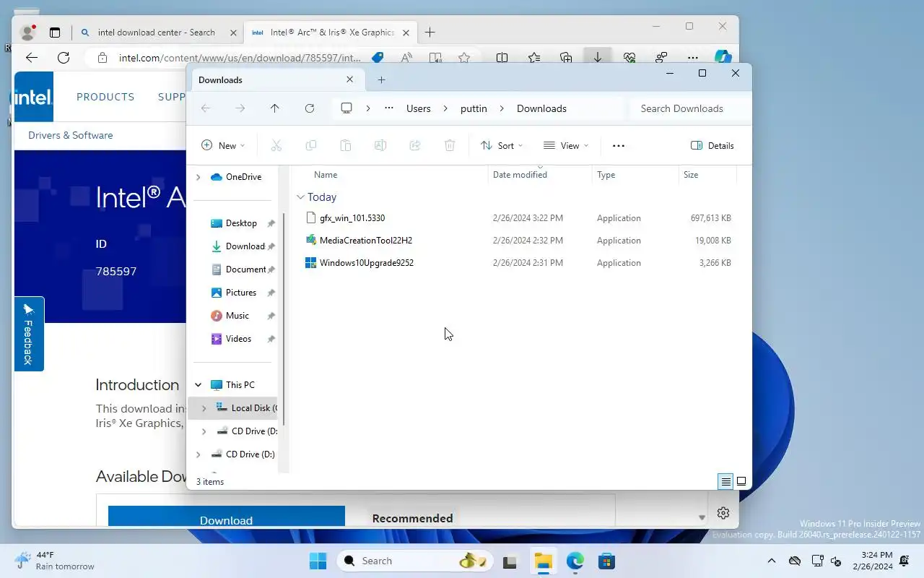Go up one folder level in Explorer
This screenshot has width=924, height=578.
point(275,108)
